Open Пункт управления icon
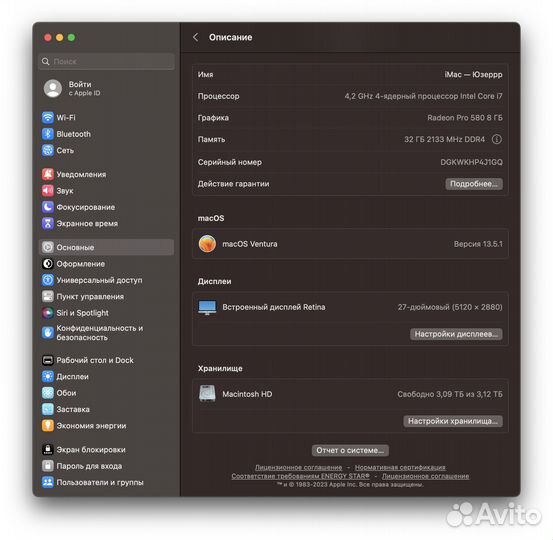553x540 pixels. coord(48,296)
